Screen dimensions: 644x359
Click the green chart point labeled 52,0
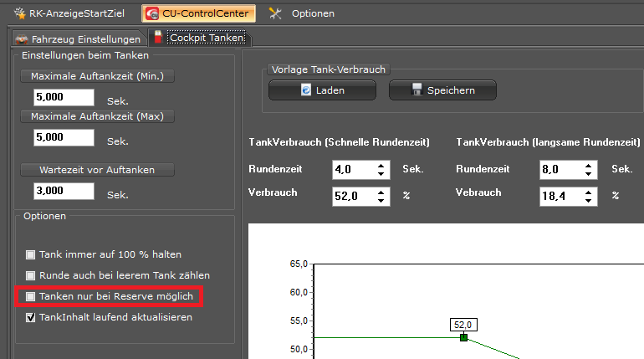tap(463, 337)
